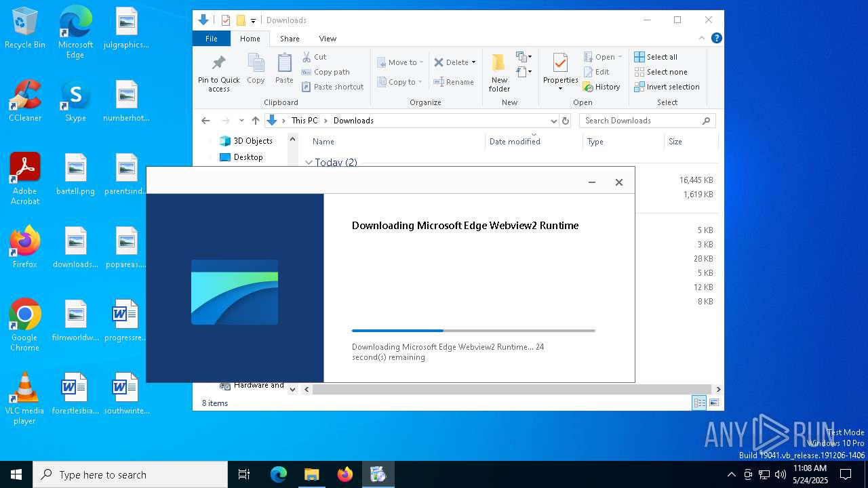Viewport: 868px width, 488px height.
Task: Open the Windows Start menu
Action: [x=16, y=474]
